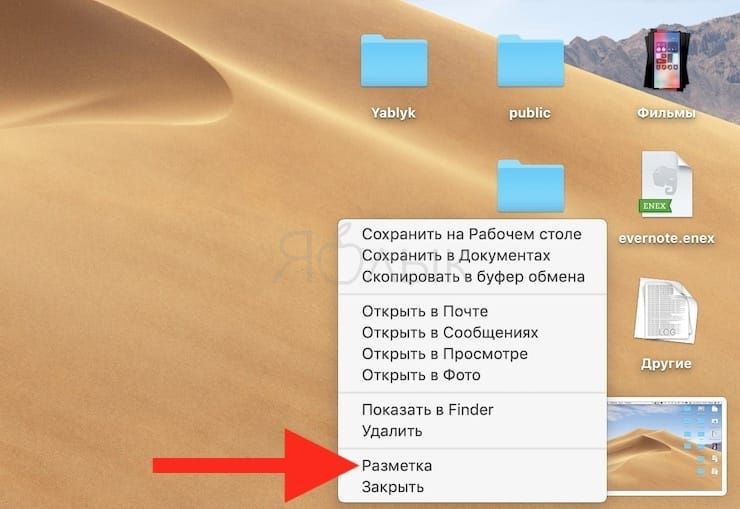Screen dimensions: 740x509
Task: Click the Другие document stack icon
Action: pyautogui.click(x=666, y=311)
